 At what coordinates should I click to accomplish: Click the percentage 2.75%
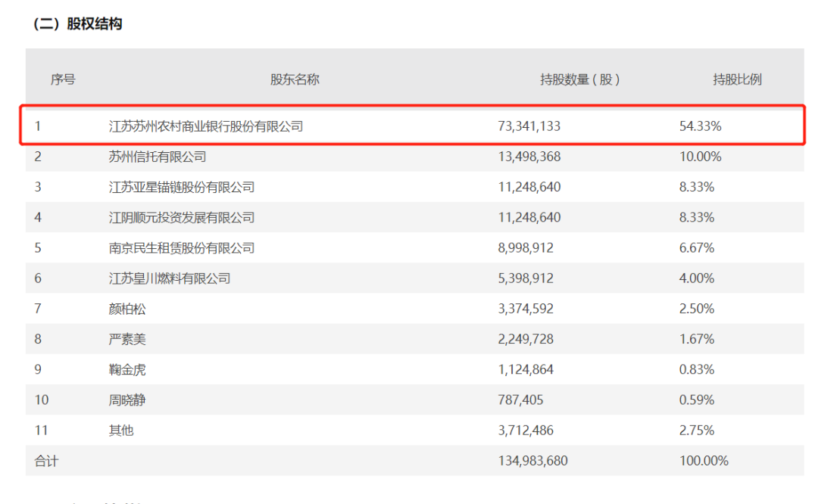697,431
